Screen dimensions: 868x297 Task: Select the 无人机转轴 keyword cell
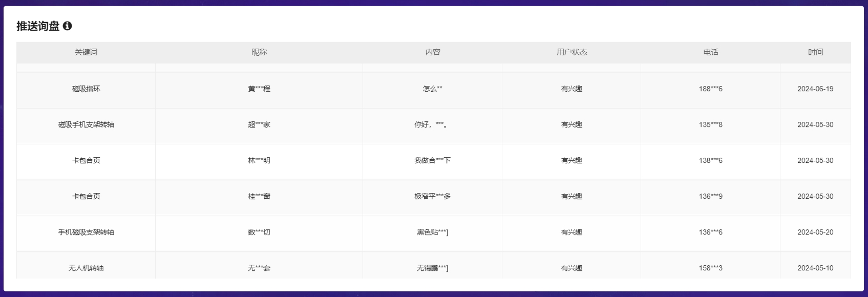click(x=86, y=268)
